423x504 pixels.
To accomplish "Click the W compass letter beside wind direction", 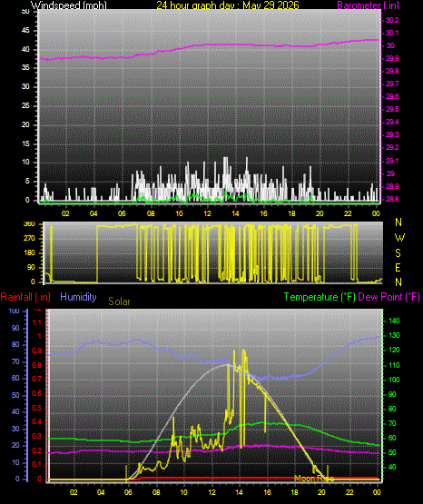I will click(399, 238).
